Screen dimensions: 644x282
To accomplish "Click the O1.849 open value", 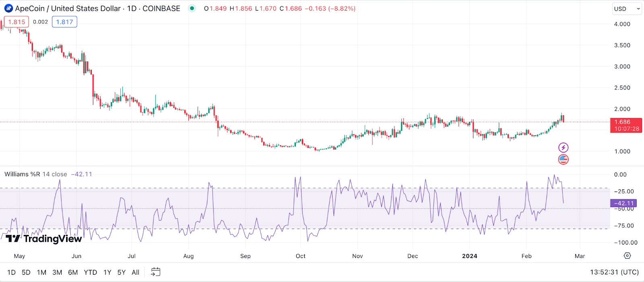I will click(x=215, y=8).
